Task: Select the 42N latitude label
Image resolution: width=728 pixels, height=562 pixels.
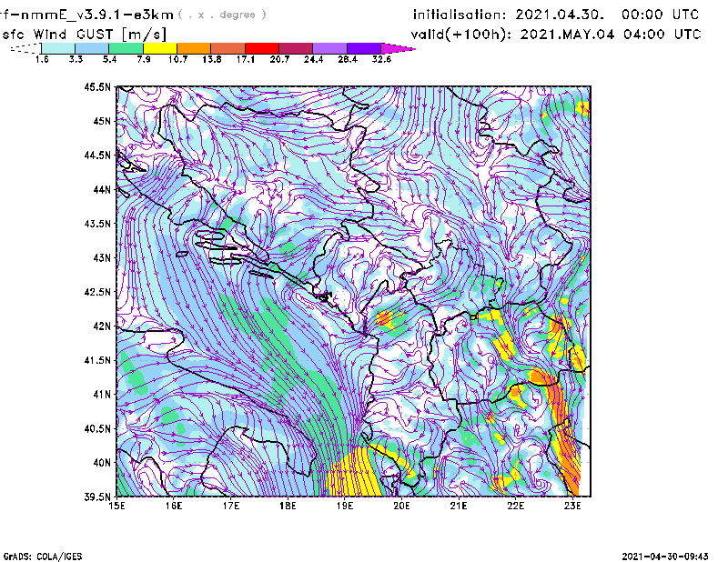Action: pyautogui.click(x=102, y=326)
